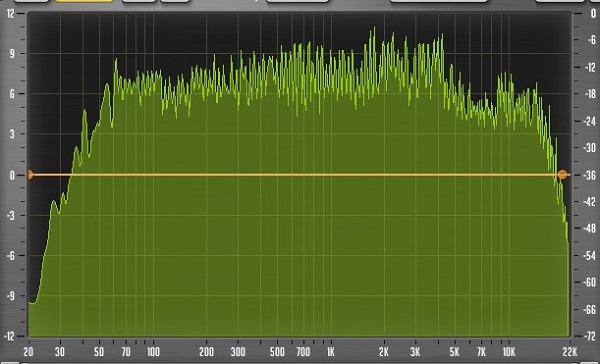
Task: Click the orange EQ curve at 1K
Action: pos(331,175)
